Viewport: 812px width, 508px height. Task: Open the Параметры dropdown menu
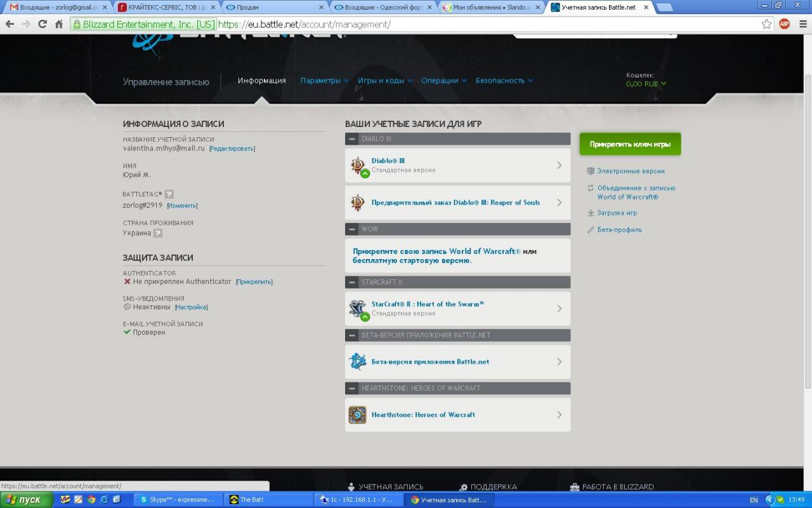pos(324,81)
